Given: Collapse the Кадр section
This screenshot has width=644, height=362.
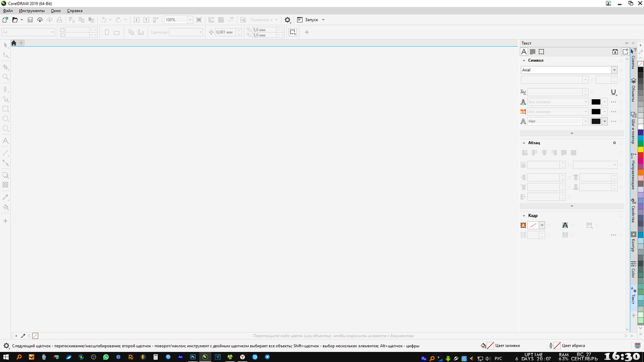Looking at the screenshot, I should click(524, 216).
